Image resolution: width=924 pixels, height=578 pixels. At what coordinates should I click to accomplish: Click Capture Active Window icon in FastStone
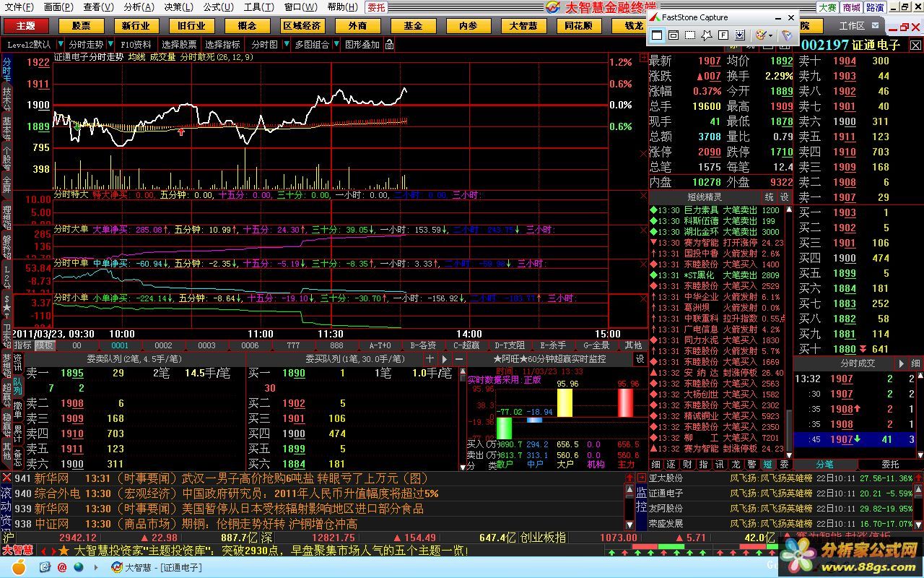tap(657, 35)
